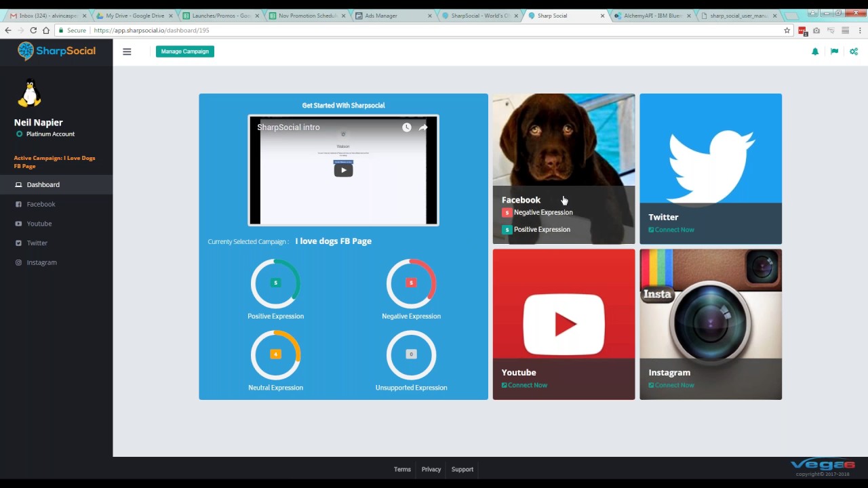This screenshot has height=488, width=868.
Task: Switch to the My Drive tab
Action: coord(134,16)
